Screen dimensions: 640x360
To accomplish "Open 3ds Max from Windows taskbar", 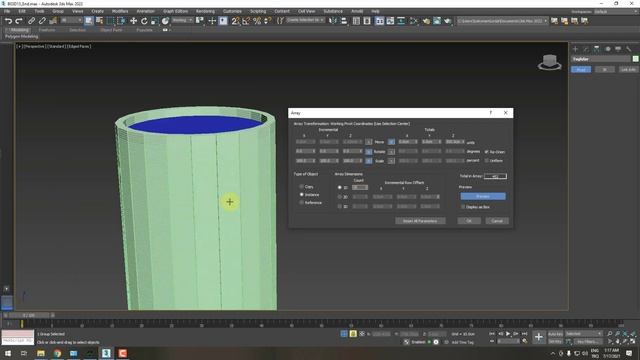I will pos(106,353).
